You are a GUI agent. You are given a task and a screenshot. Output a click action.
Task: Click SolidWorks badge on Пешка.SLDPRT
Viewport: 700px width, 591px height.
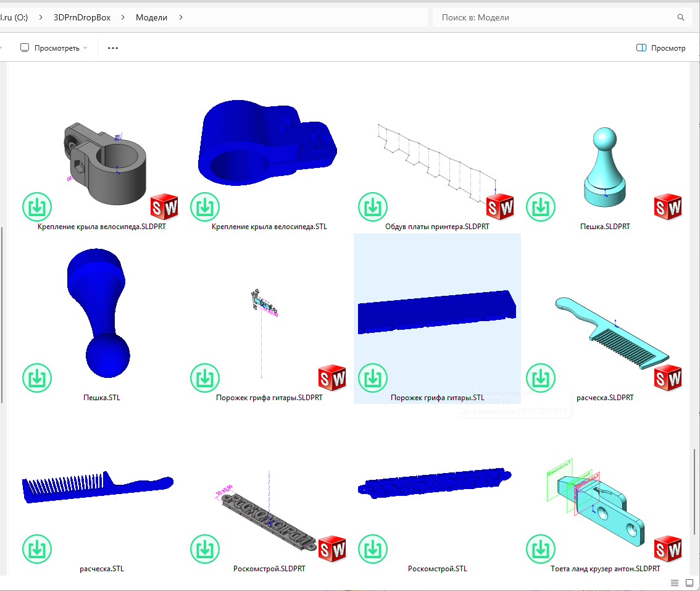pos(667,206)
